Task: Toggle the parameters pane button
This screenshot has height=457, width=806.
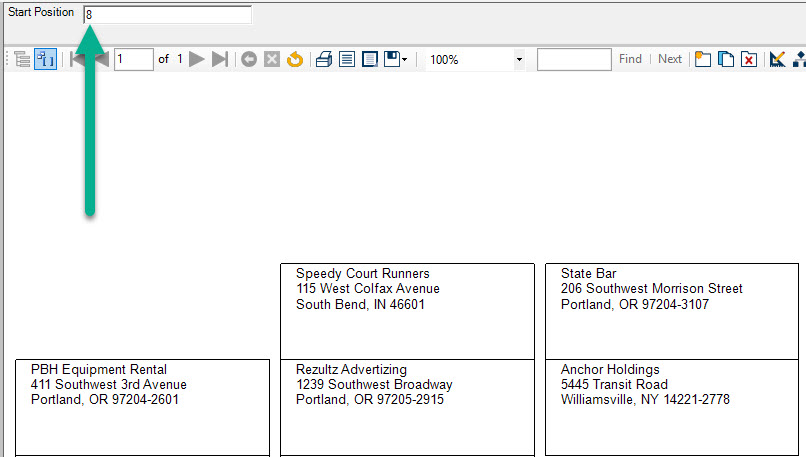Action: [x=45, y=60]
